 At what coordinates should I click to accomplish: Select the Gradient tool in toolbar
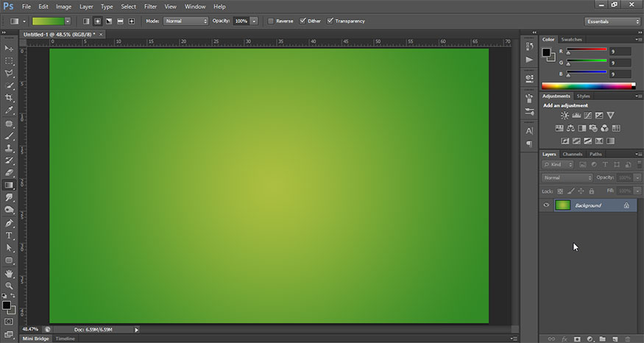pyautogui.click(x=9, y=185)
